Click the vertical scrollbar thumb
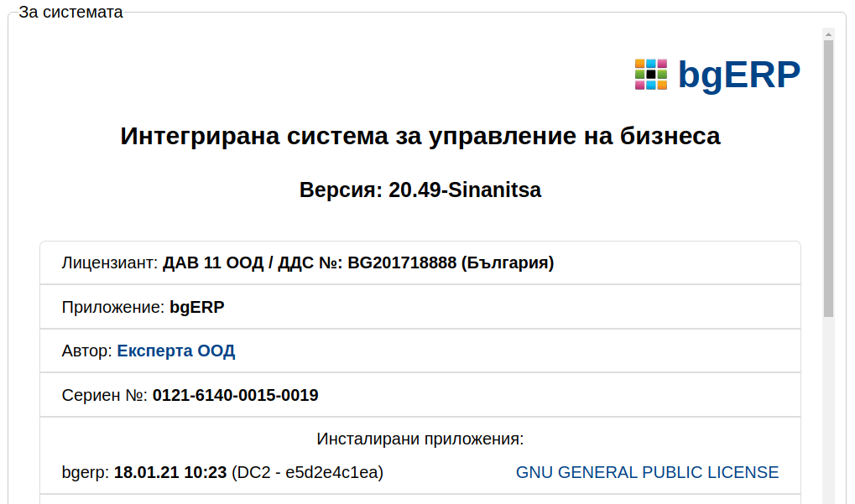 pos(828,176)
